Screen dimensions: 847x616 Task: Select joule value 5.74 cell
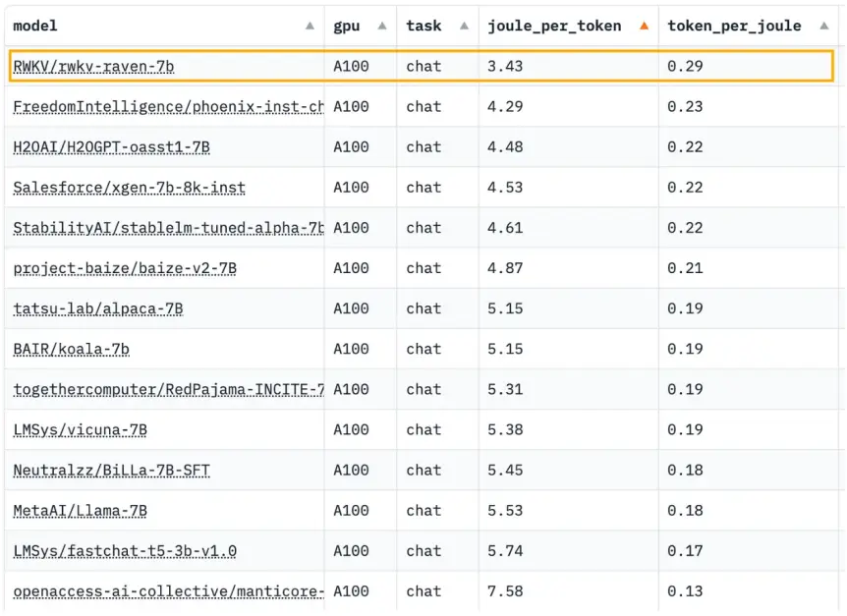click(x=568, y=551)
